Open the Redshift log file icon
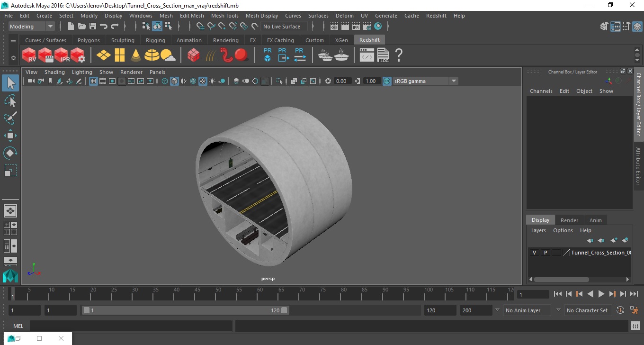Screen dimensions: 644x345 (x=383, y=55)
